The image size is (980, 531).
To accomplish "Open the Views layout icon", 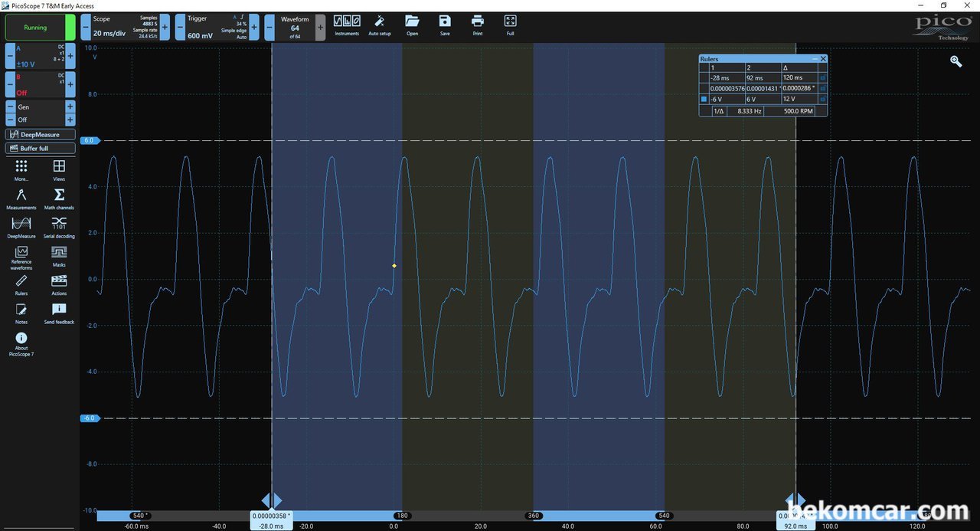I will [x=59, y=170].
